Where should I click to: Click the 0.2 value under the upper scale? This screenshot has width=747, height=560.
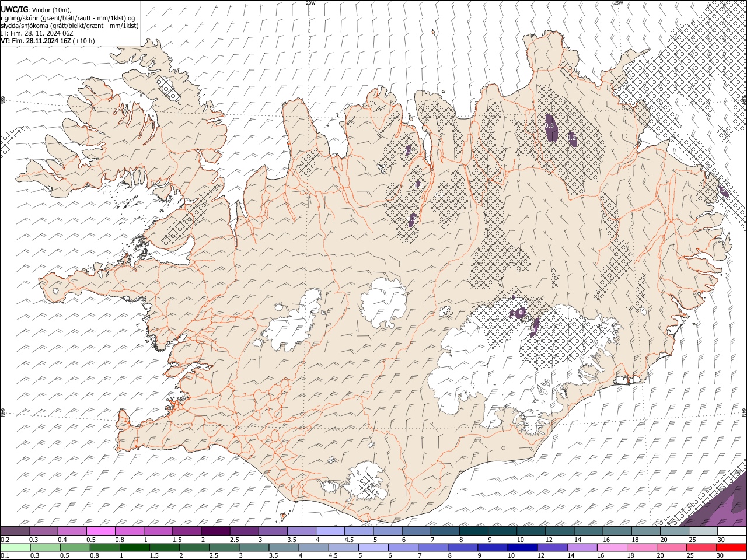5,540
